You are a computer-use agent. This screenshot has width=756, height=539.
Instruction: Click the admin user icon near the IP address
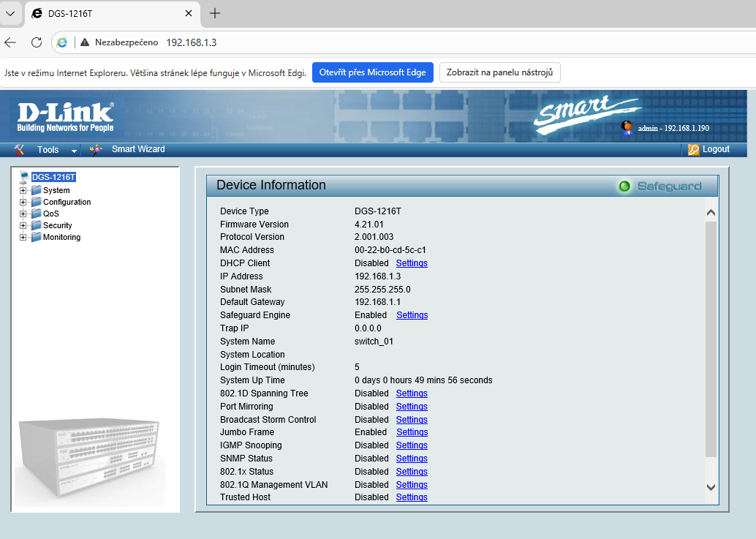pos(627,127)
